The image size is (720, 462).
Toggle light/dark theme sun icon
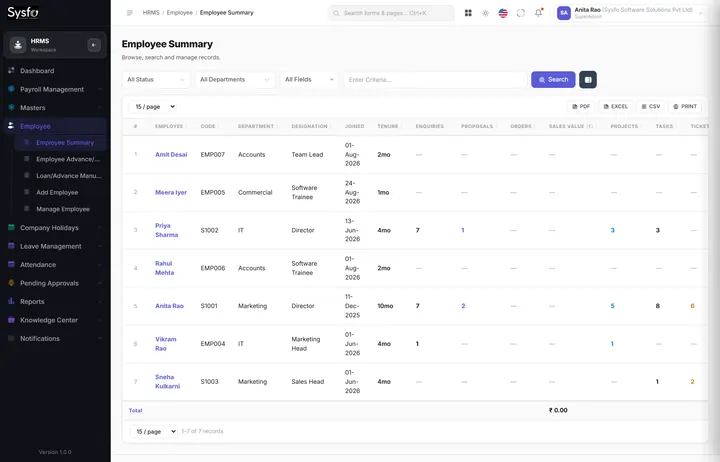click(x=485, y=13)
